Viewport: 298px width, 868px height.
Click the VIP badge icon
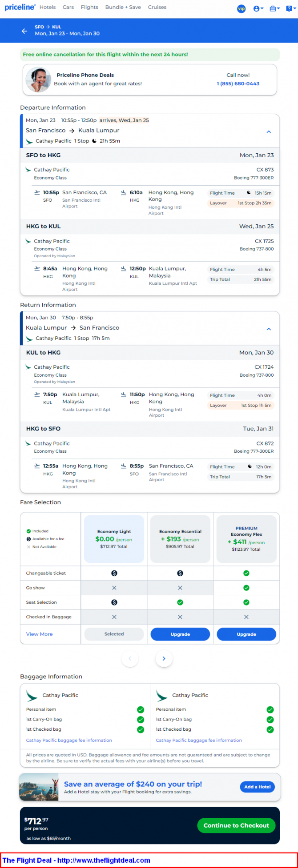pyautogui.click(x=241, y=8)
